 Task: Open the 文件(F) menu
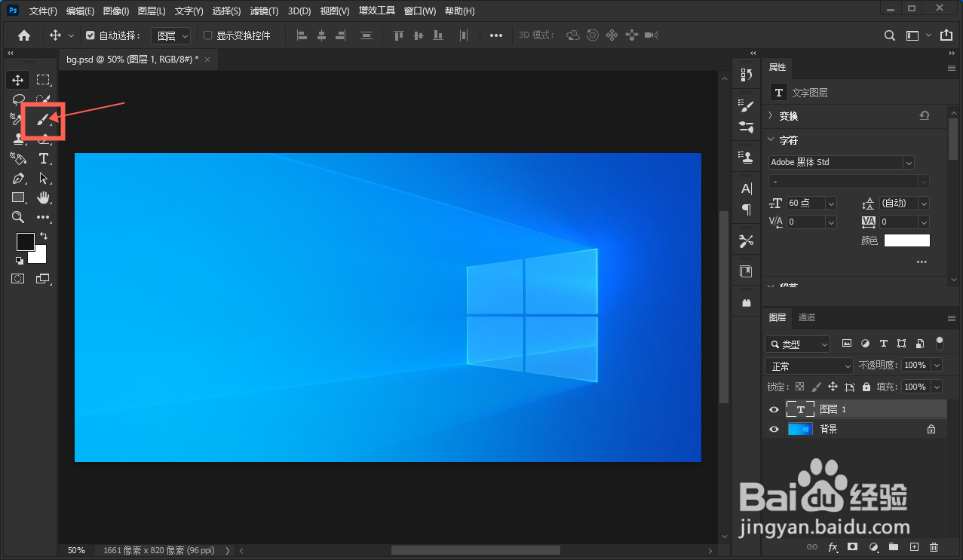pos(43,11)
